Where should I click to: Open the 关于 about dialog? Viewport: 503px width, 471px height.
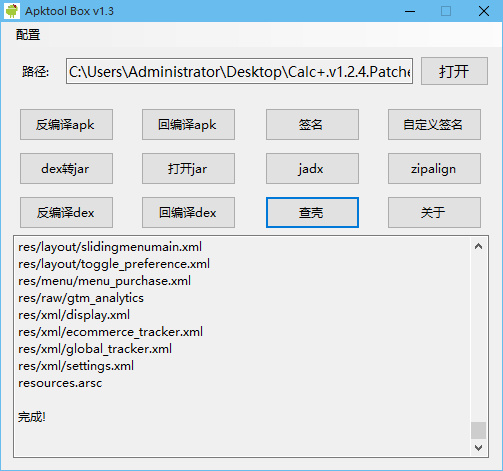[x=434, y=213]
